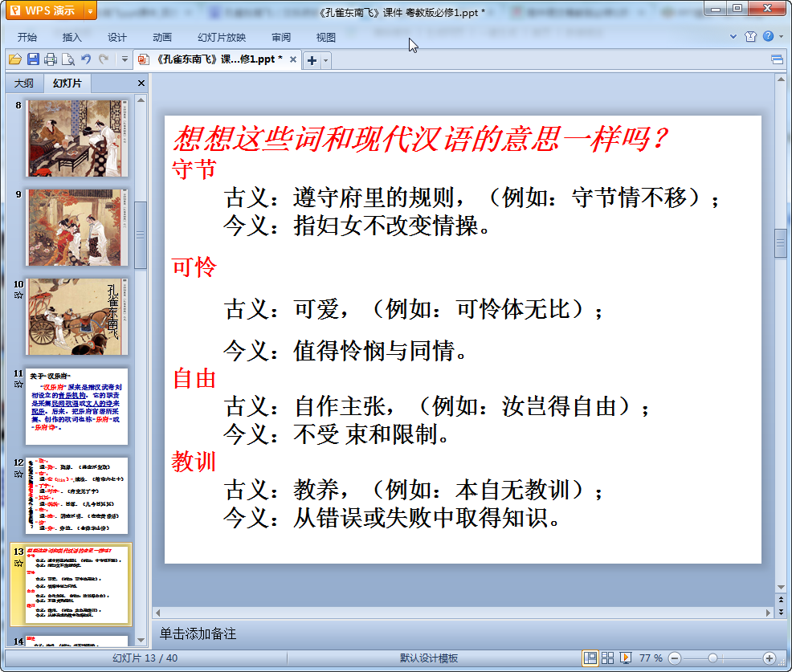Click text 今义：指妇女不改变情操

pos(357,225)
